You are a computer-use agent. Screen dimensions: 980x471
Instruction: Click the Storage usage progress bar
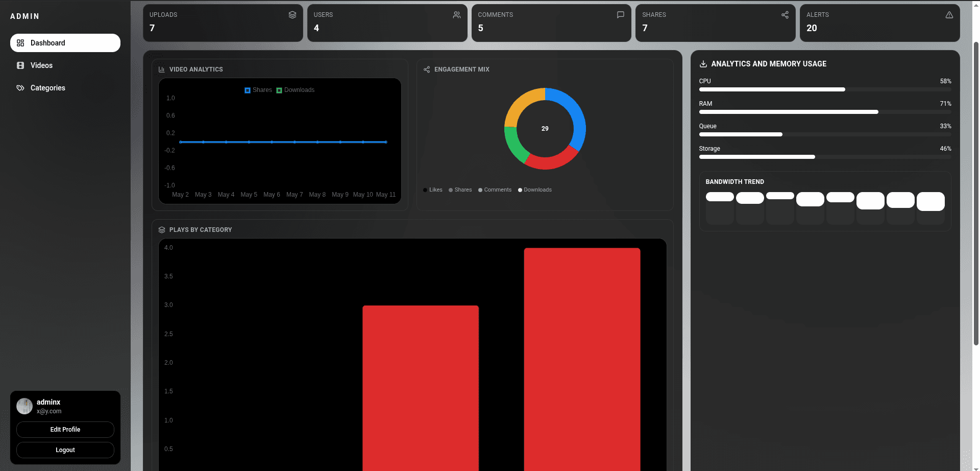(825, 157)
